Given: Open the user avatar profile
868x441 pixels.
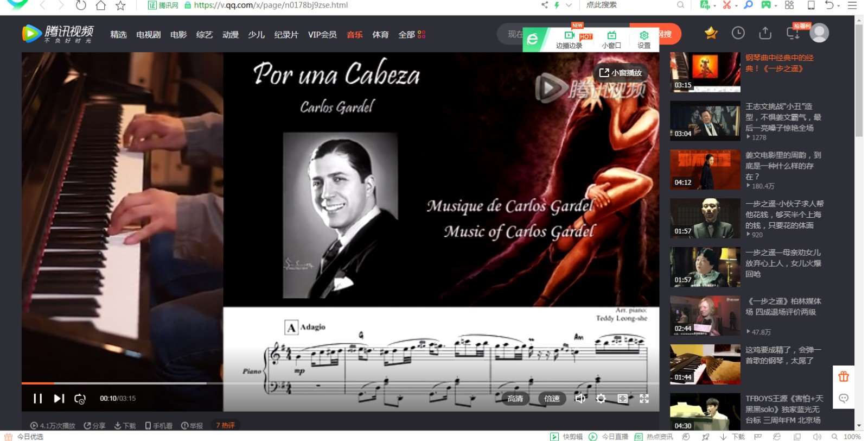Looking at the screenshot, I should pyautogui.click(x=819, y=33).
